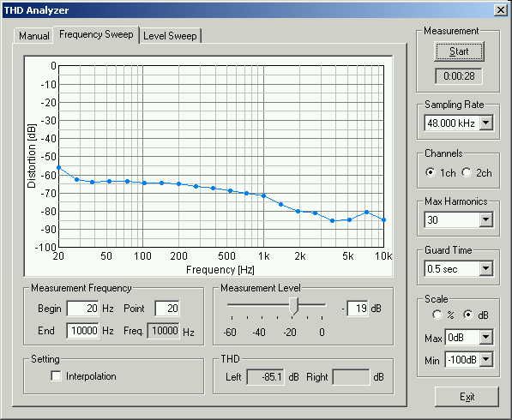The image size is (512, 420).
Task: Switch to the Level Sweep tab
Action: (x=170, y=35)
